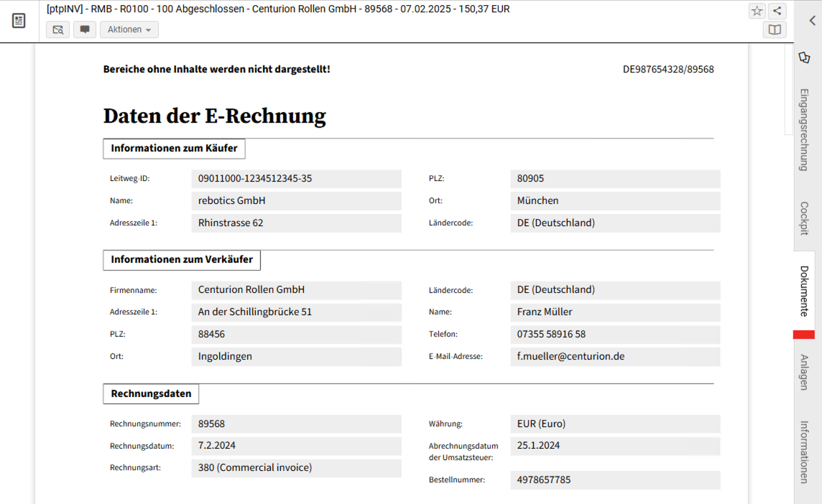
Task: Click the Telefon value 07355 58916 58
Action: (x=615, y=335)
